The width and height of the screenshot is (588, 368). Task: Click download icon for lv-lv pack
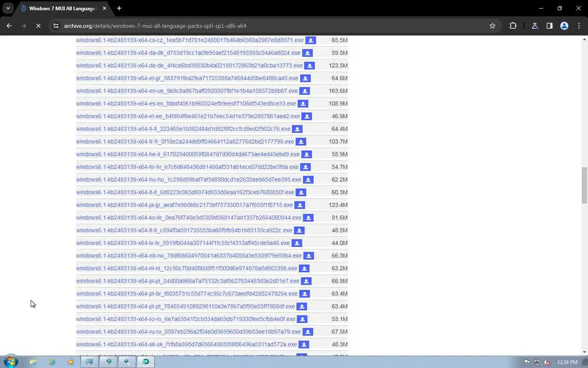(x=297, y=243)
